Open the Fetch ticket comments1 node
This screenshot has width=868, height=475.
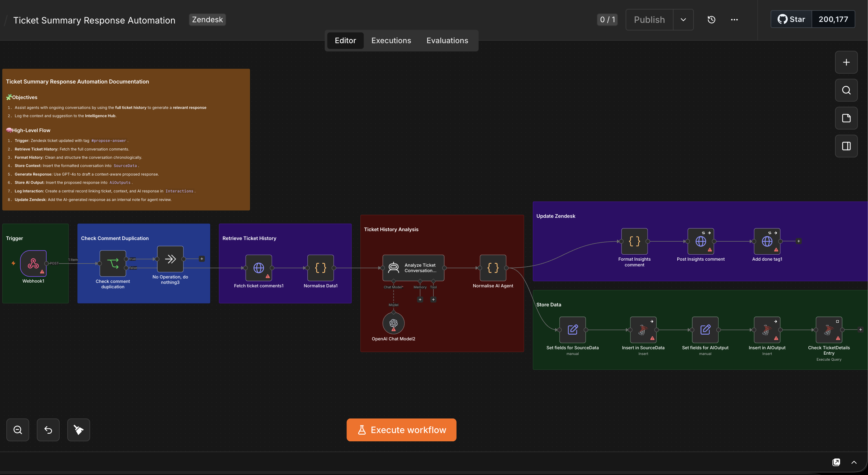259,268
